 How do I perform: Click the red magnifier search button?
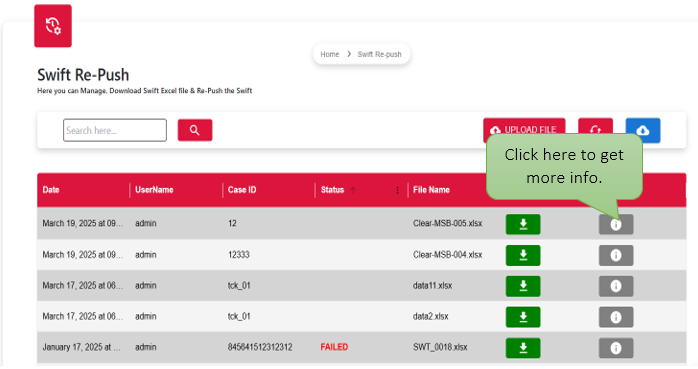[x=195, y=130]
